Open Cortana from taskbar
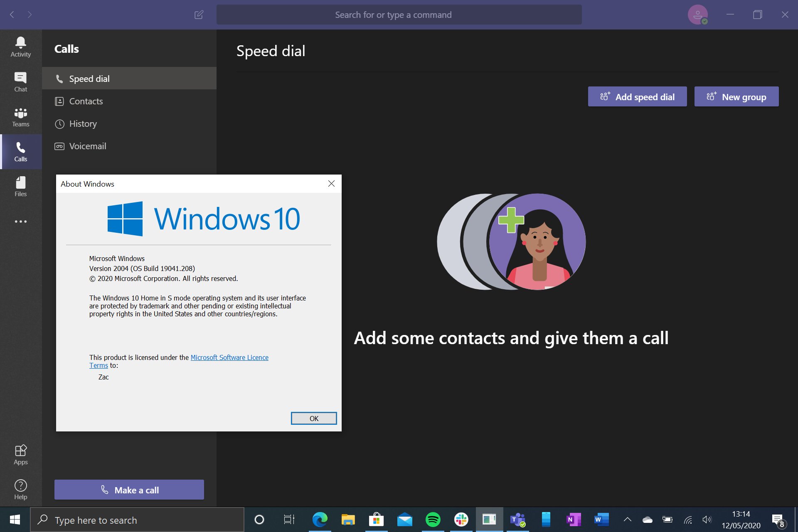This screenshot has height=532, width=798. click(259, 520)
